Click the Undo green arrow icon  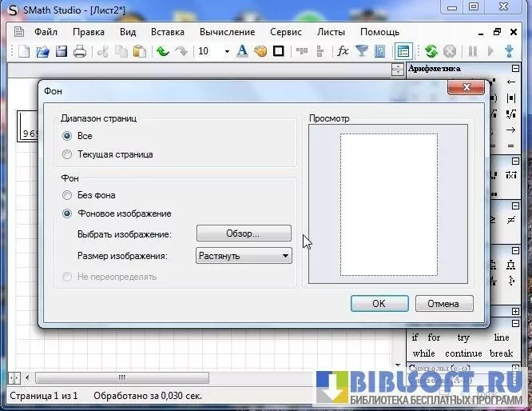[x=163, y=51]
